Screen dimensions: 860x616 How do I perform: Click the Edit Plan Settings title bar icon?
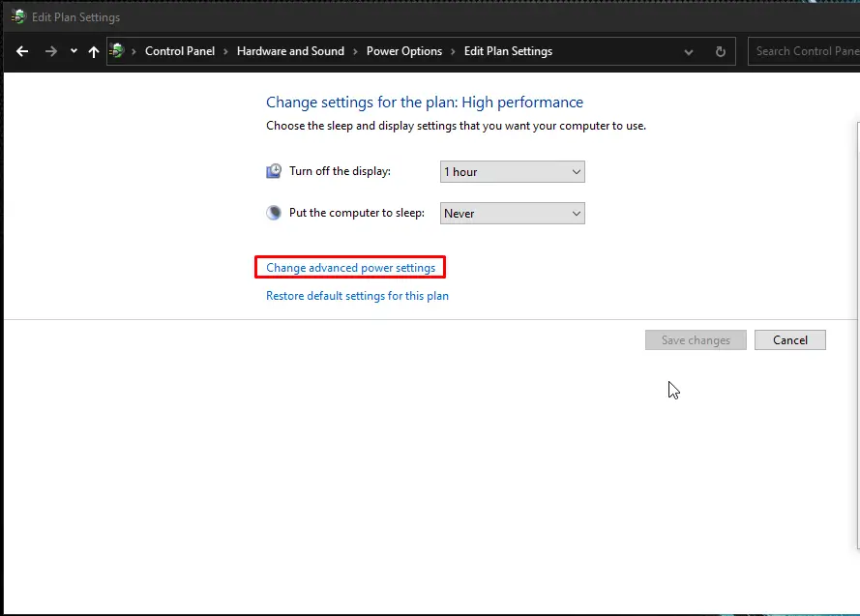(x=18, y=17)
